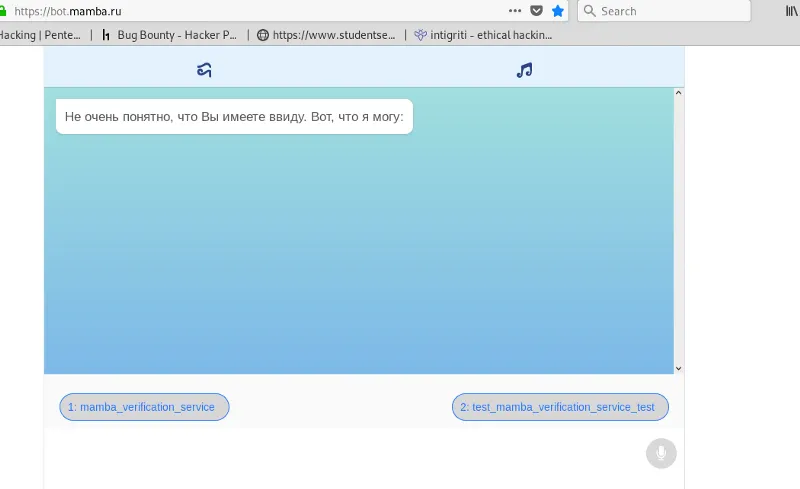Open the Bug Bounty - Hacker P... bookmark
The width and height of the screenshot is (800, 489).
pos(169,35)
